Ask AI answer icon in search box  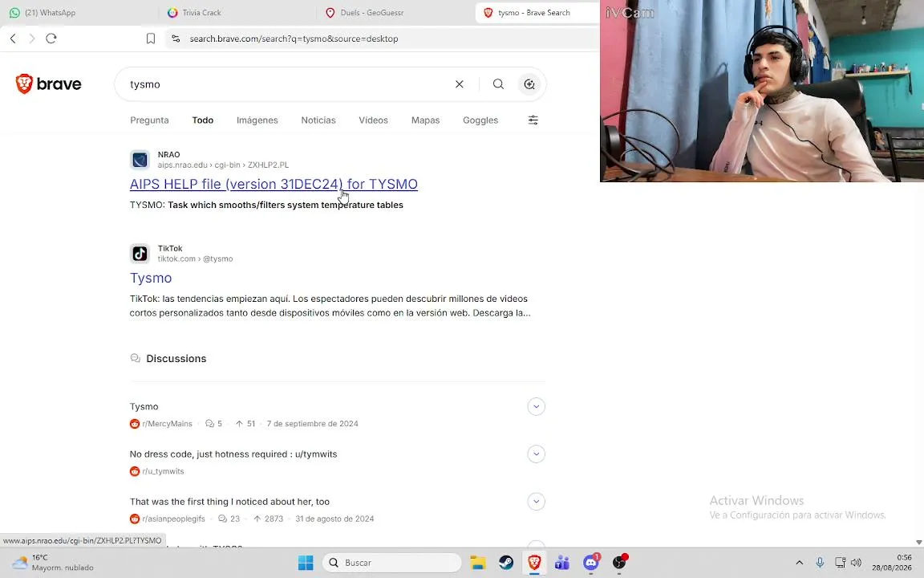click(529, 84)
